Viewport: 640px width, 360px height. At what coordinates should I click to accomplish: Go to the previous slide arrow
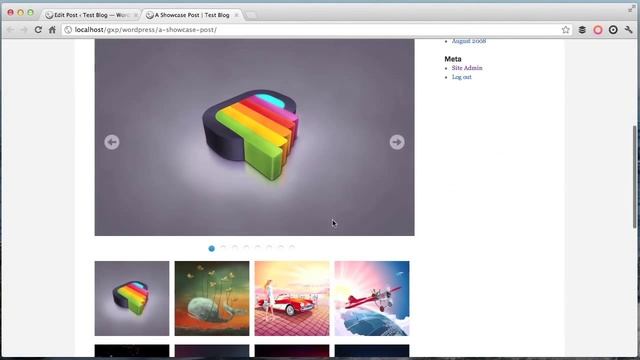pos(112,142)
